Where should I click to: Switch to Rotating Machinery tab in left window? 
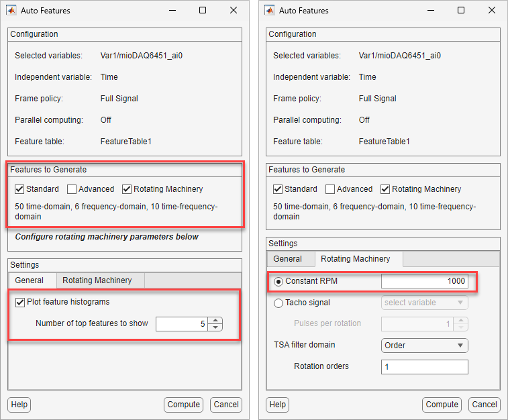pyautogui.click(x=101, y=280)
